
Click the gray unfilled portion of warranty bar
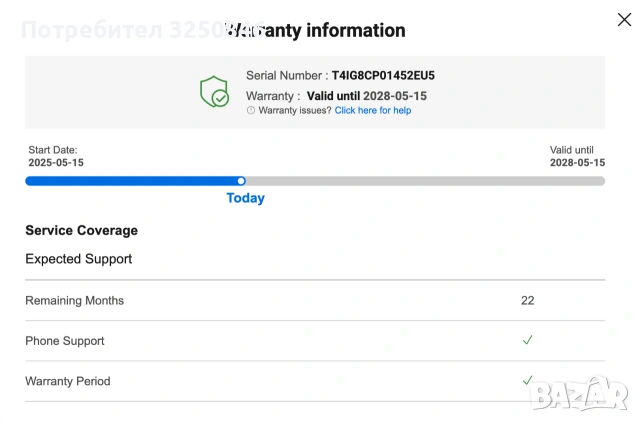point(425,181)
